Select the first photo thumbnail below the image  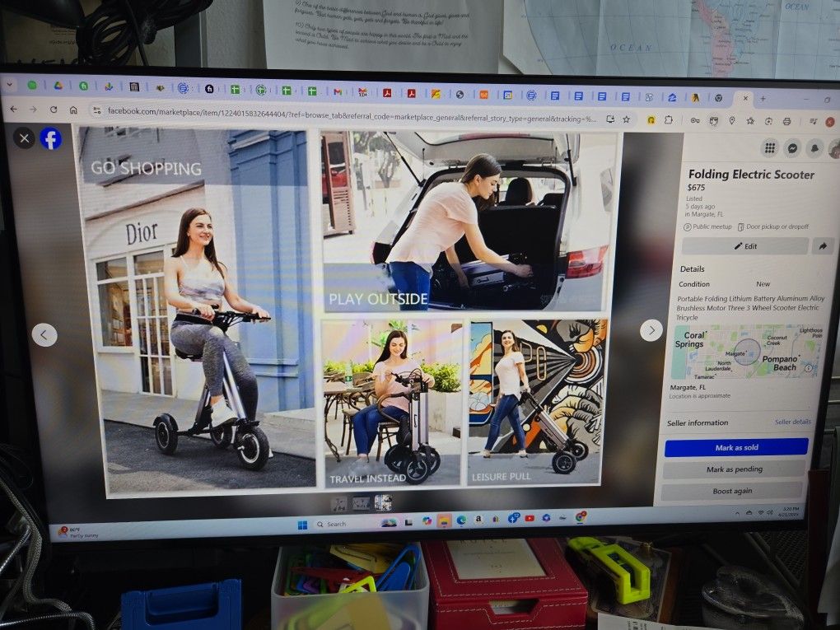[x=338, y=503]
